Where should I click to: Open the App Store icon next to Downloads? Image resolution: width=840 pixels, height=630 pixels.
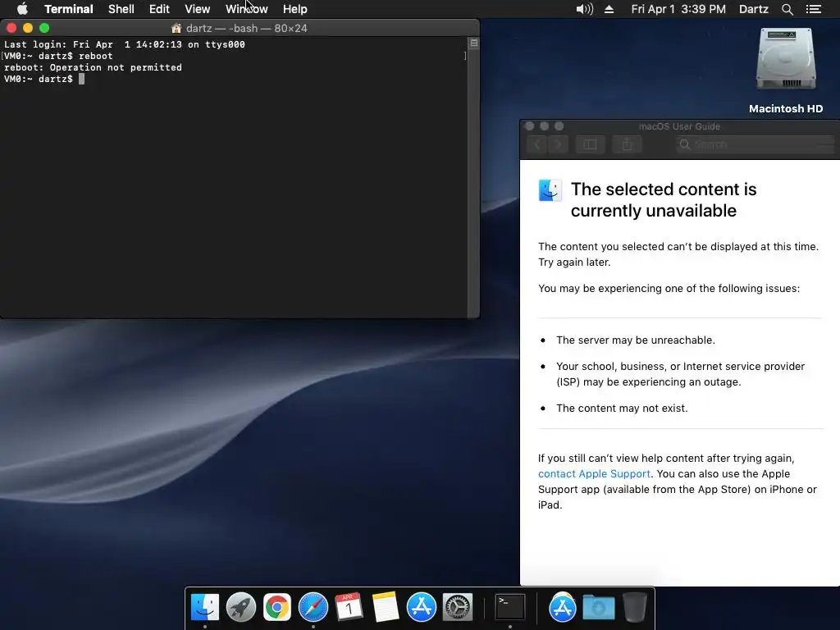pyautogui.click(x=562, y=607)
